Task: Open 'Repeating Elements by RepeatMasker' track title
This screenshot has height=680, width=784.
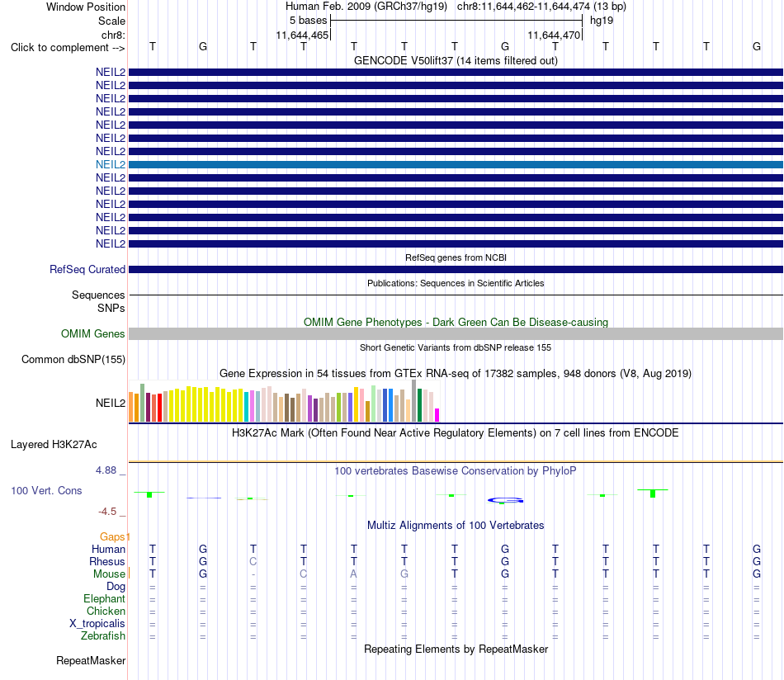Action: tap(456, 649)
